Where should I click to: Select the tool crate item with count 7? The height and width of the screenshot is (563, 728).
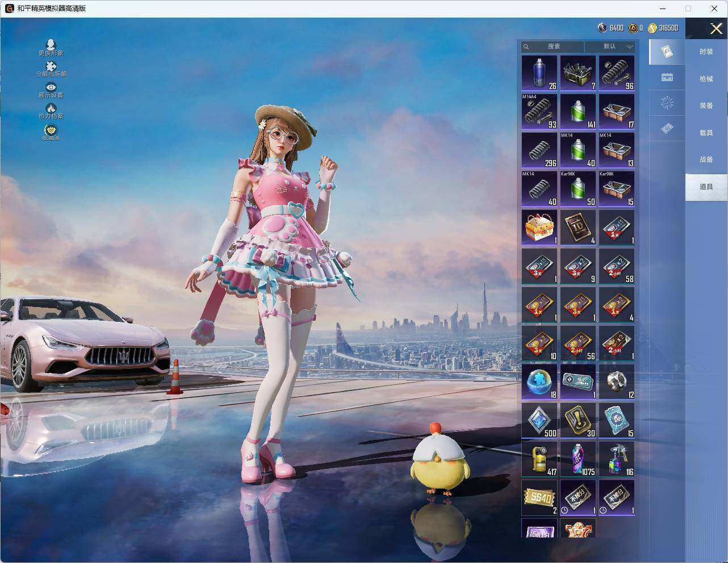coord(578,73)
